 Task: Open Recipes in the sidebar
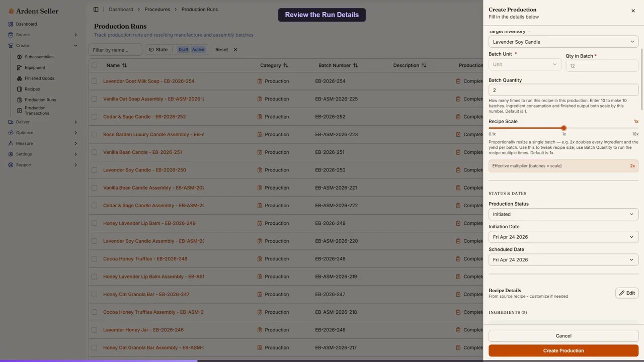[32, 89]
